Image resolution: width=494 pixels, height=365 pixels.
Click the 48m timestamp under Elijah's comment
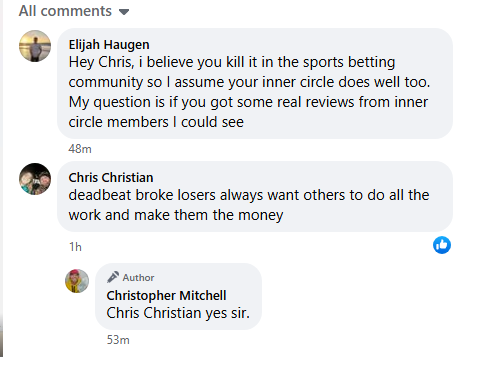tap(80, 149)
